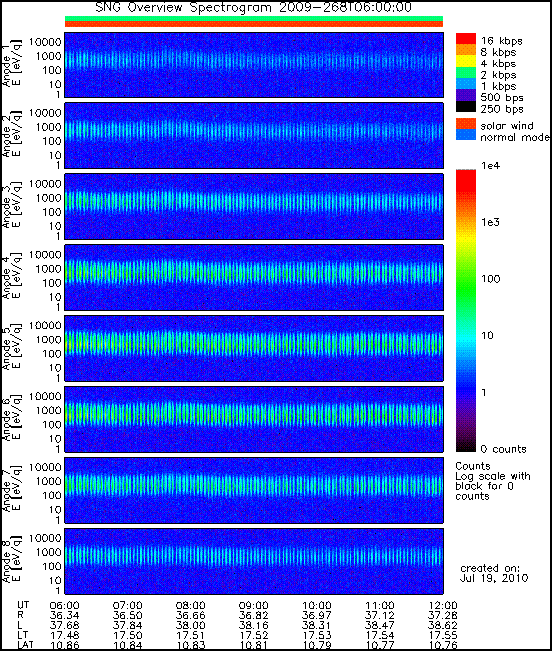This screenshot has height=651, width=552.
Task: Select the 07:00 UT tick label
Action: coord(127,605)
